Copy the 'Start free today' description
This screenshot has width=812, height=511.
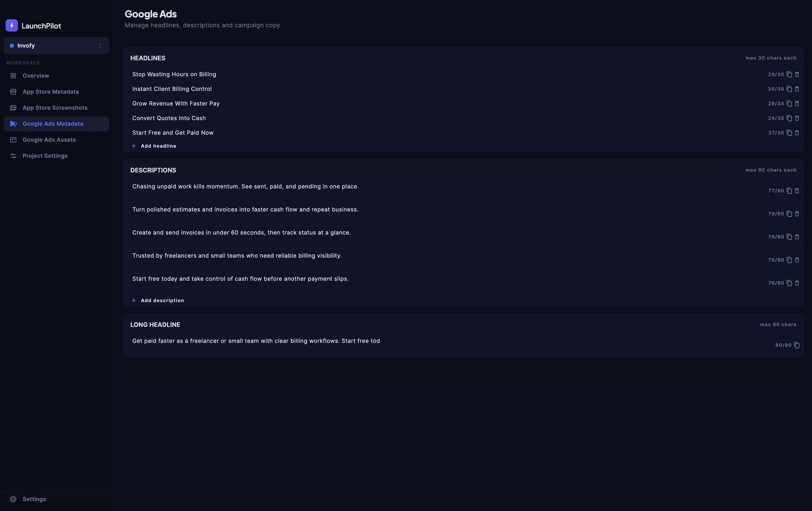pos(789,283)
